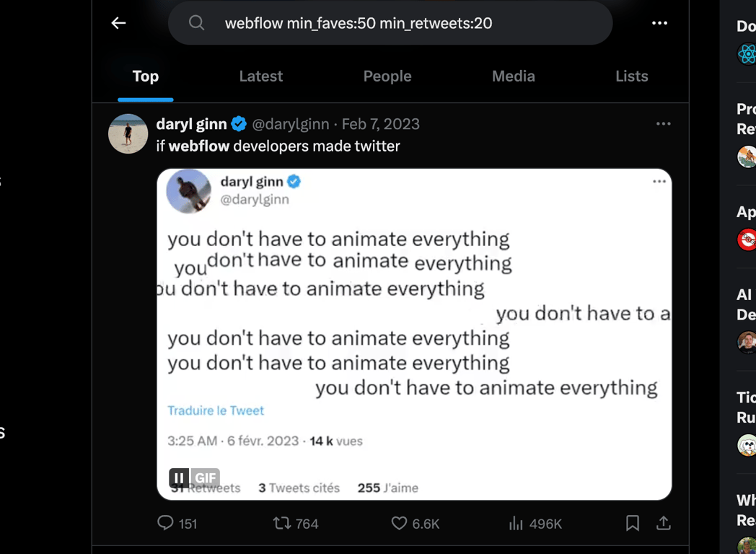The width and height of the screenshot is (756, 554).
Task: View tweet analytics showing 496K views
Action: [x=516, y=523]
